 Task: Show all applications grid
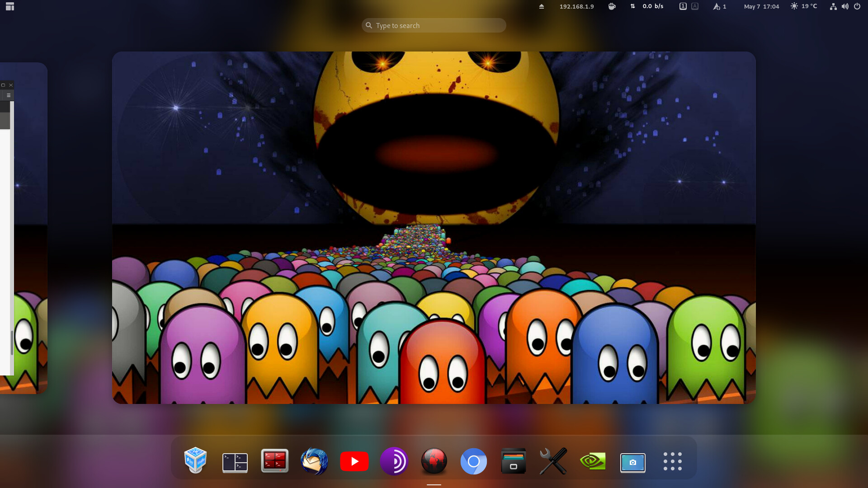673,461
